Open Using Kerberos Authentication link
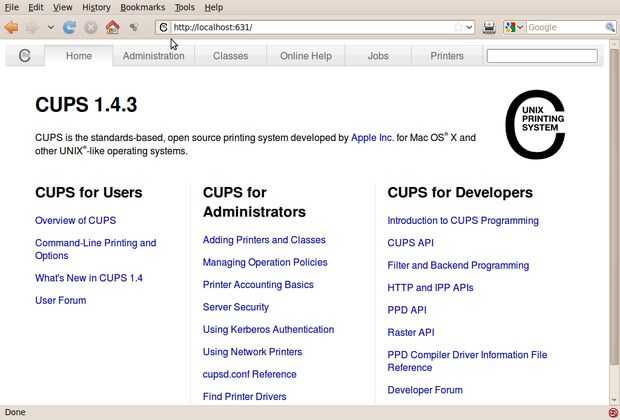This screenshot has width=620, height=420. 268,329
